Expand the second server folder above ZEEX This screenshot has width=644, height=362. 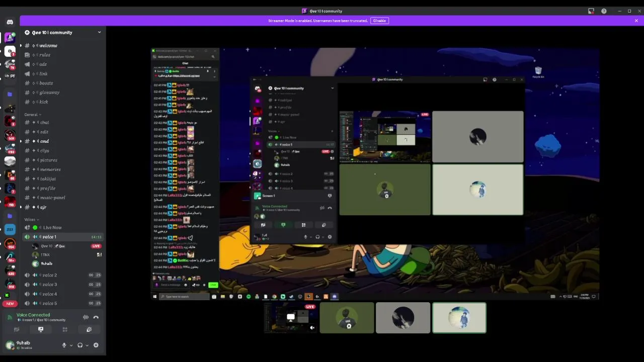tap(10, 216)
